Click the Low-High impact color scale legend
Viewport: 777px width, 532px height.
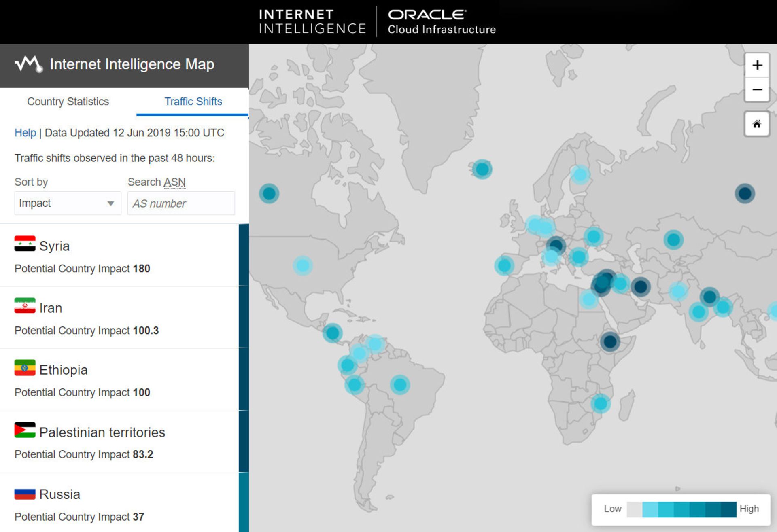click(x=681, y=509)
